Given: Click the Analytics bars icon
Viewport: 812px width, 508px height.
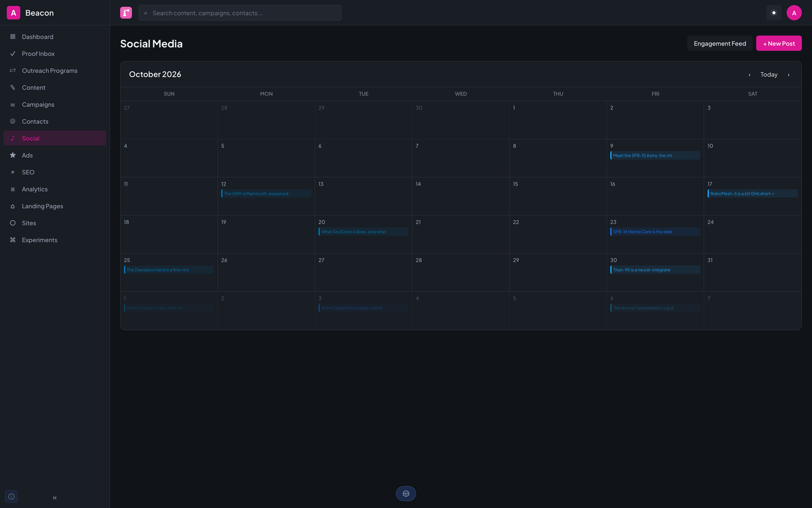Looking at the screenshot, I should click(12, 189).
